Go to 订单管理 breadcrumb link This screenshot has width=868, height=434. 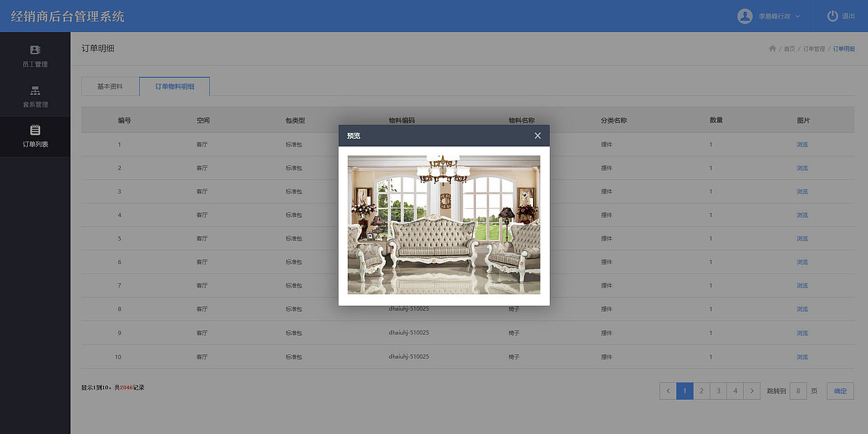[x=814, y=49]
